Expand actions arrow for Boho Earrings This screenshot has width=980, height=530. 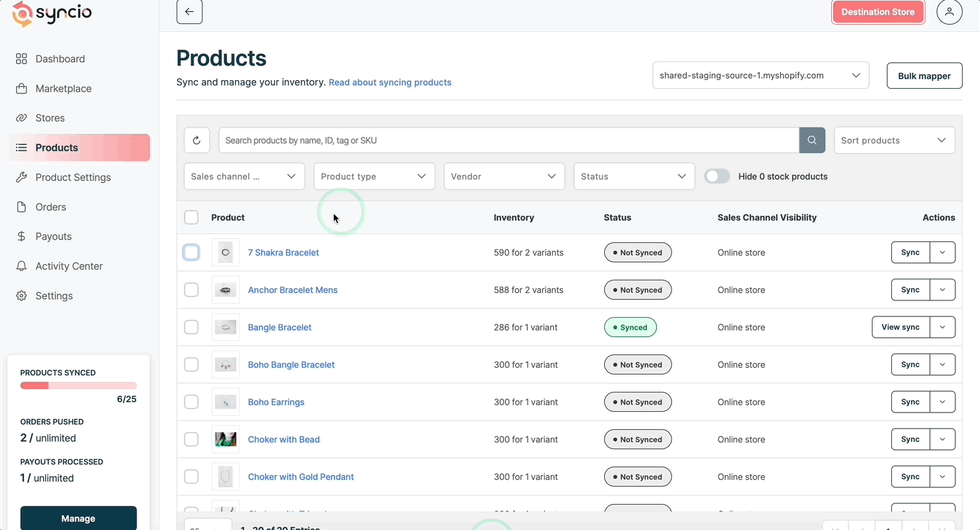coord(943,402)
